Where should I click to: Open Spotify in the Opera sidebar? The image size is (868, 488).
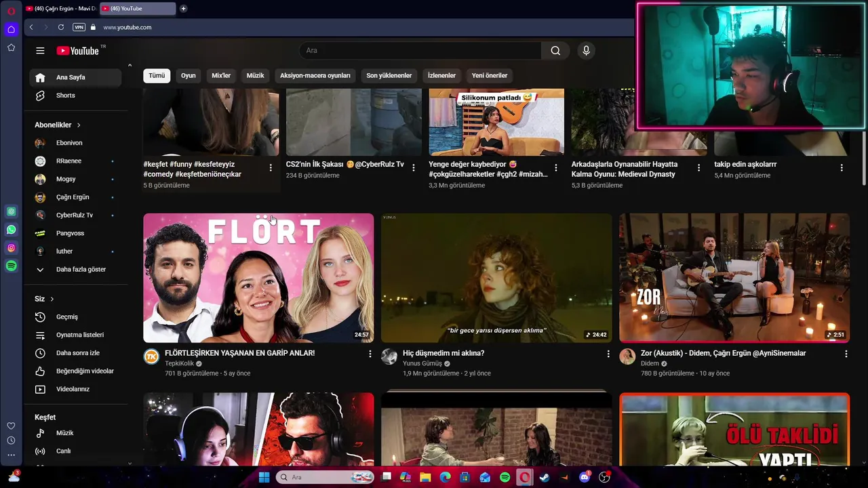[11, 266]
